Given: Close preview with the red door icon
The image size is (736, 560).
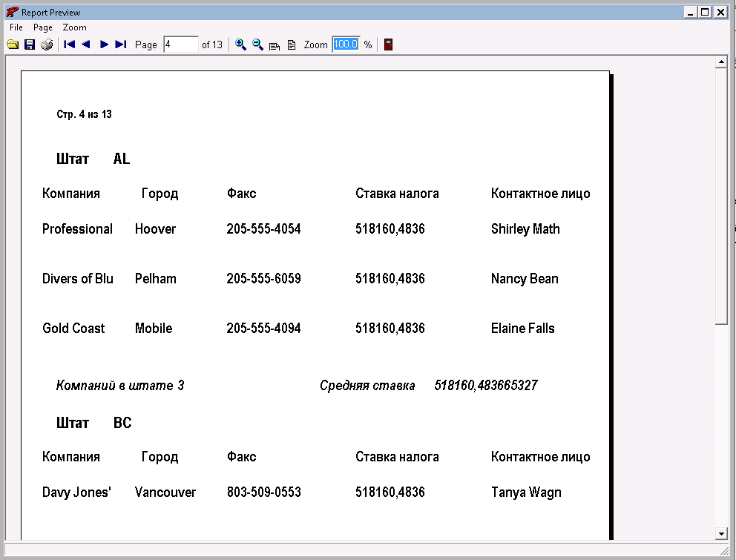Looking at the screenshot, I should [x=388, y=45].
